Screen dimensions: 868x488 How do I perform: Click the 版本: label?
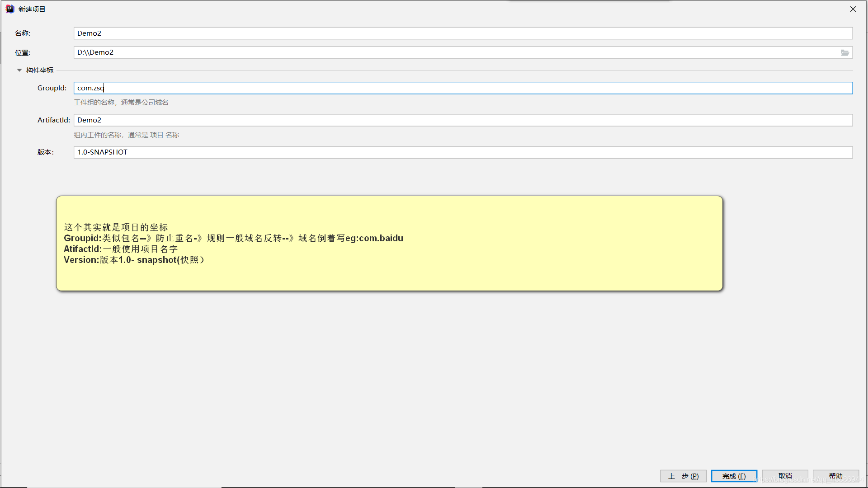coord(45,152)
